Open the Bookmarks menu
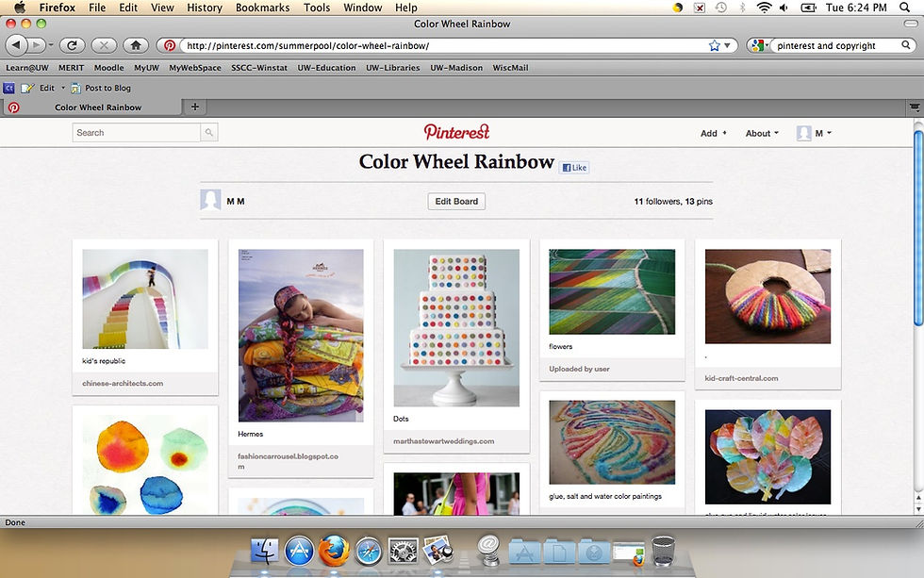The width and height of the screenshot is (924, 578). [x=263, y=8]
